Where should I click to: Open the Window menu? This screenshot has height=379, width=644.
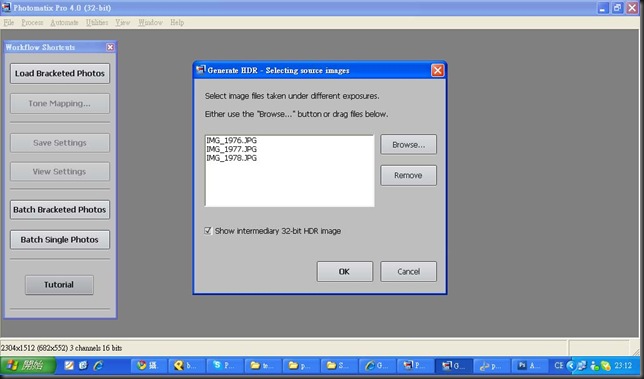150,23
